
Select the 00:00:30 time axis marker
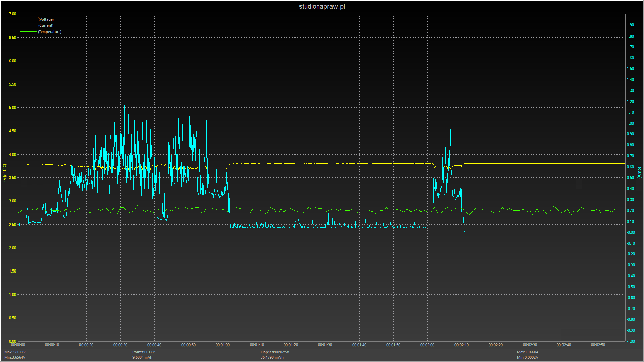[x=120, y=345]
